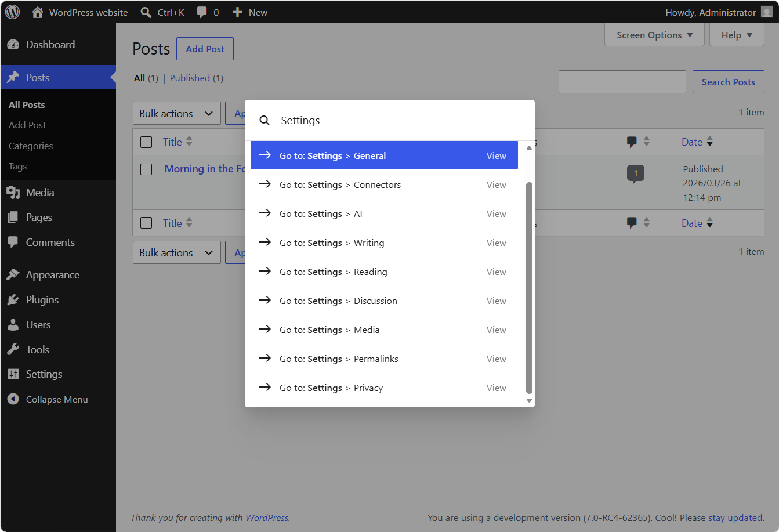The width and height of the screenshot is (779, 532).
Task: Sort by Title in table footer
Action: coord(177,223)
